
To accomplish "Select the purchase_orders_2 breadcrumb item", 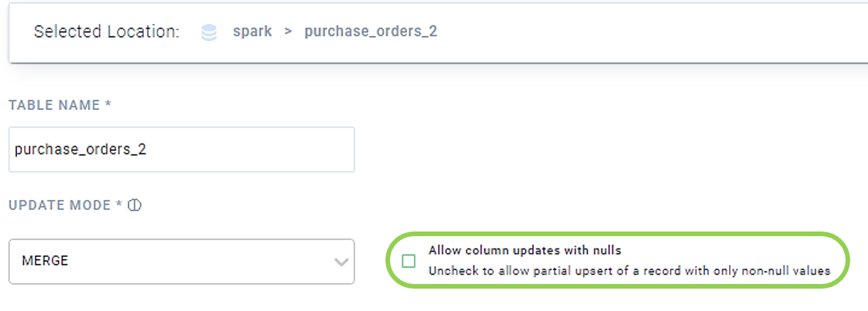I will pos(371,32).
